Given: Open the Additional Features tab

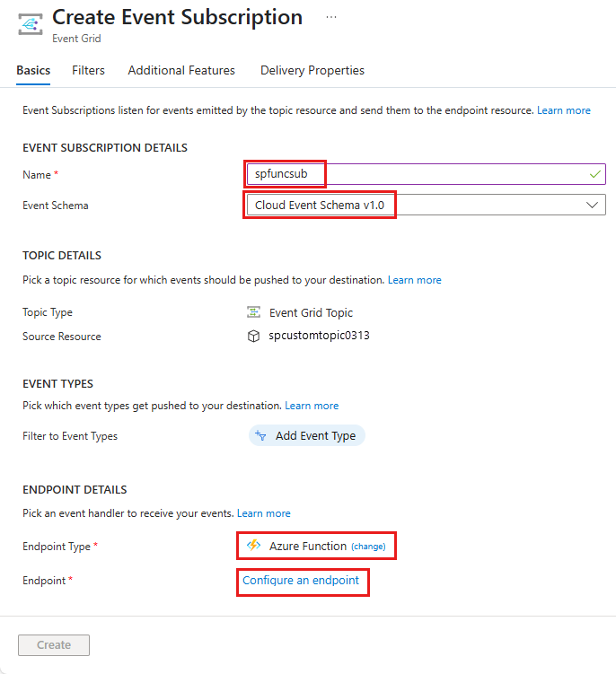Looking at the screenshot, I should [181, 70].
